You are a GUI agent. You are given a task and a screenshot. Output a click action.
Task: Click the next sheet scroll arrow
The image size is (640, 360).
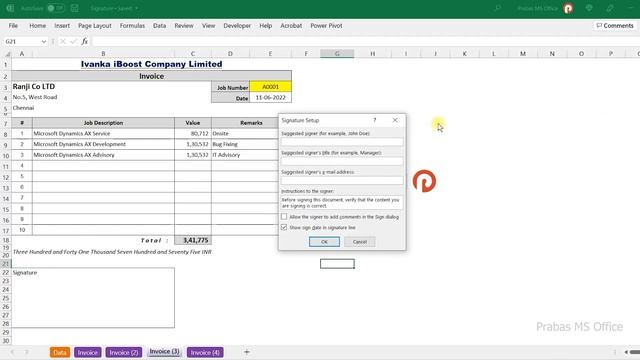click(27, 352)
